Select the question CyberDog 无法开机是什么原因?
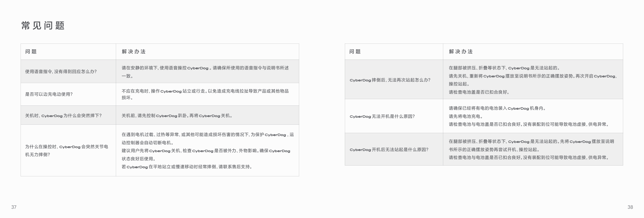 (382, 116)
